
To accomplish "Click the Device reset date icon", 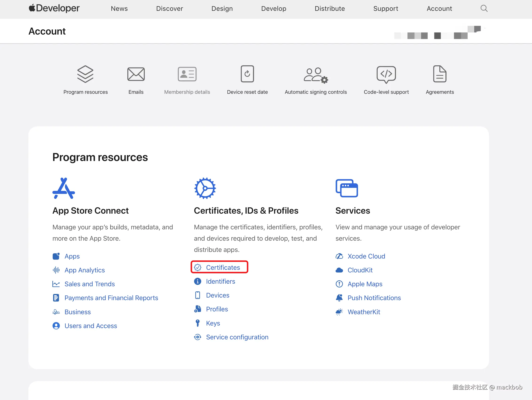I will coord(247,74).
